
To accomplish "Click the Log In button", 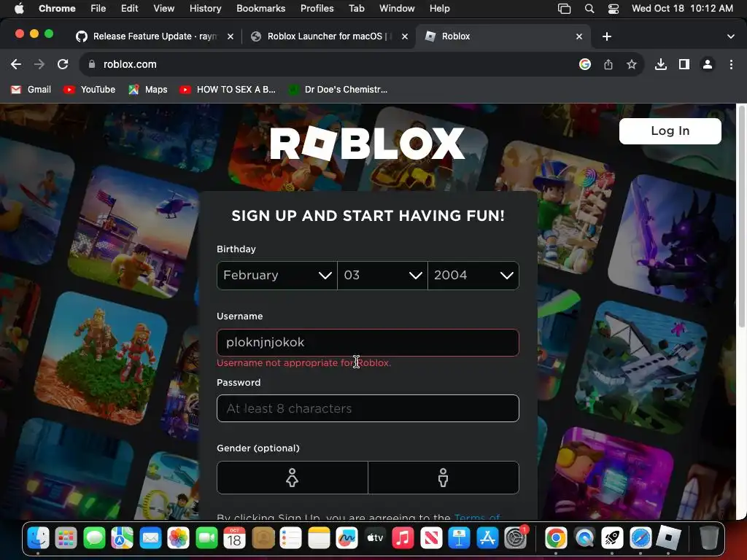I will tap(670, 131).
